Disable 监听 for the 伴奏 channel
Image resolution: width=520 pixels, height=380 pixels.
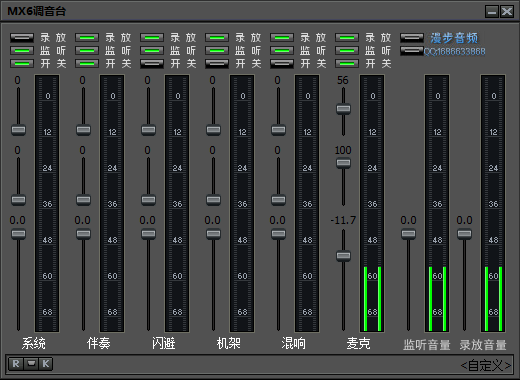87,51
